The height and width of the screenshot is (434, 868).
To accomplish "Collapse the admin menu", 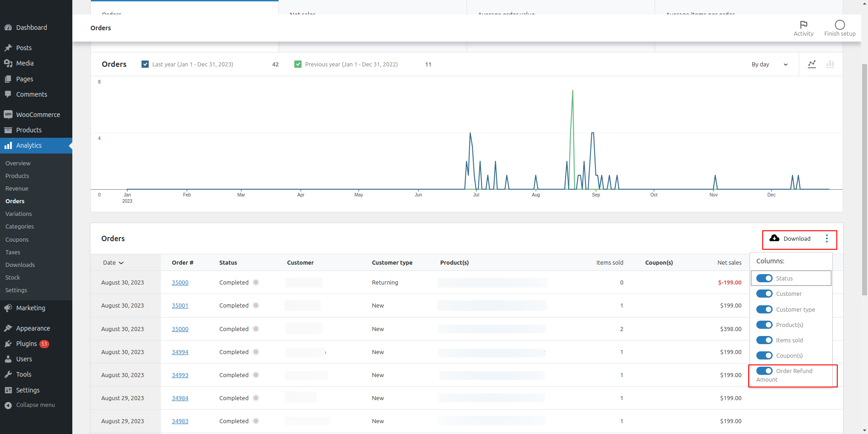I will coord(35,405).
